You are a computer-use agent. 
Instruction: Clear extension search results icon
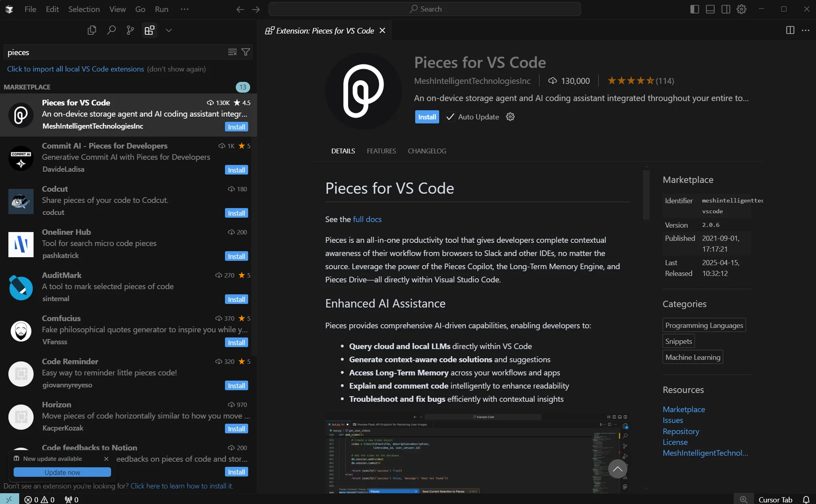232,52
